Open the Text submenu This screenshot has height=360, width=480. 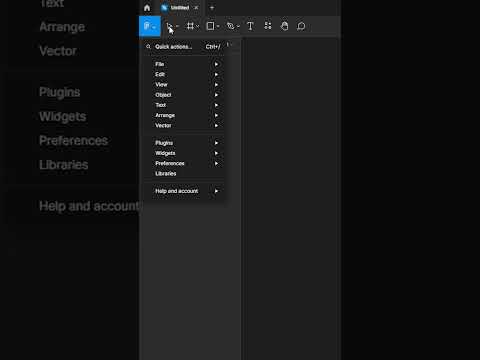click(184, 105)
